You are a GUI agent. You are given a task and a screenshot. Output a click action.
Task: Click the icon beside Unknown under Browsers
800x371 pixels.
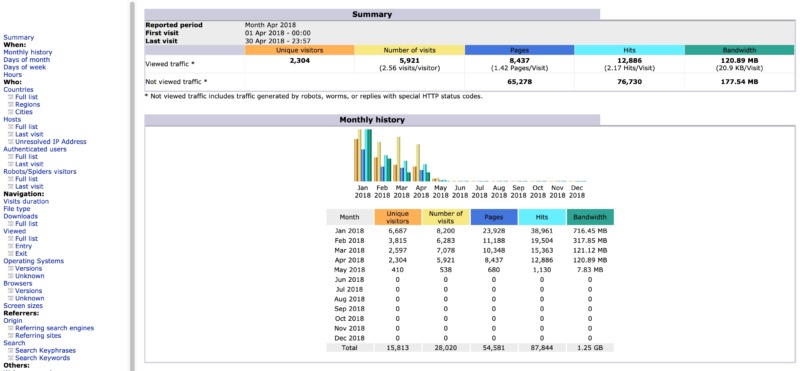pyautogui.click(x=11, y=299)
